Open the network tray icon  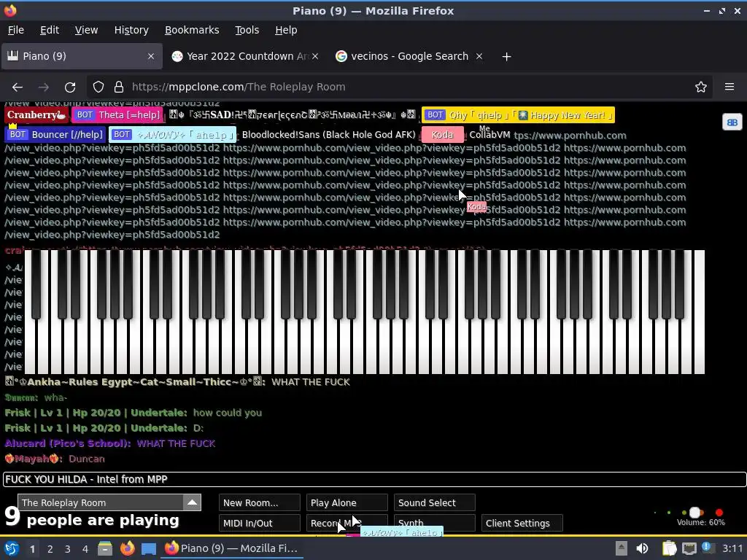pos(689,548)
